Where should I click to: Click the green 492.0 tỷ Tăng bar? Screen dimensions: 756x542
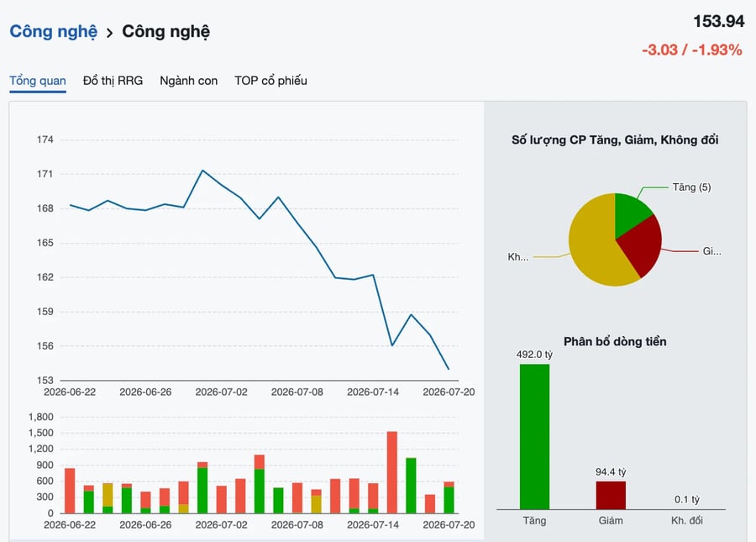pos(534,436)
